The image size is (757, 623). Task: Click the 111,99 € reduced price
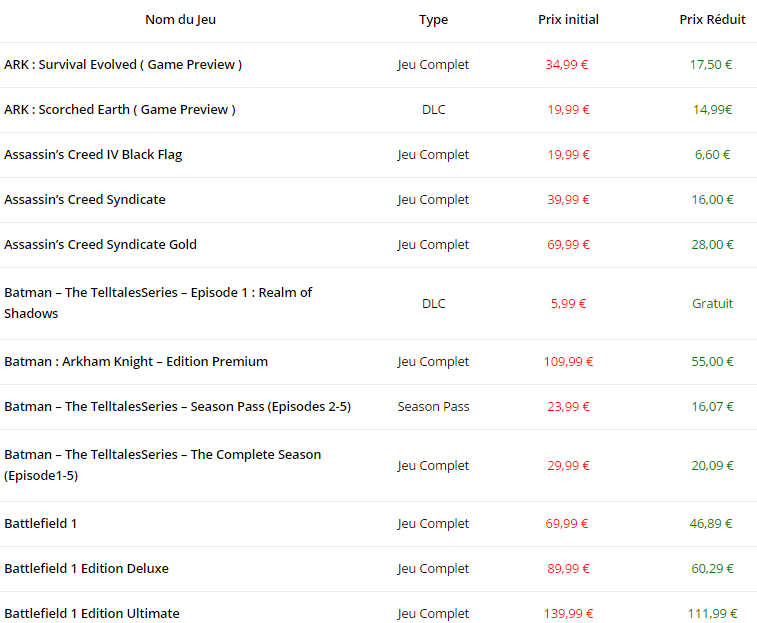(x=712, y=614)
